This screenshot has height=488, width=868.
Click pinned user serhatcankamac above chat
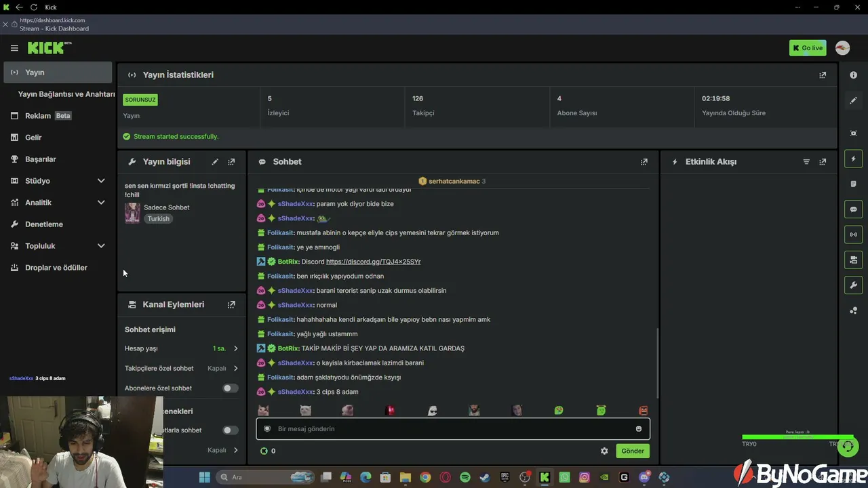pos(454,182)
